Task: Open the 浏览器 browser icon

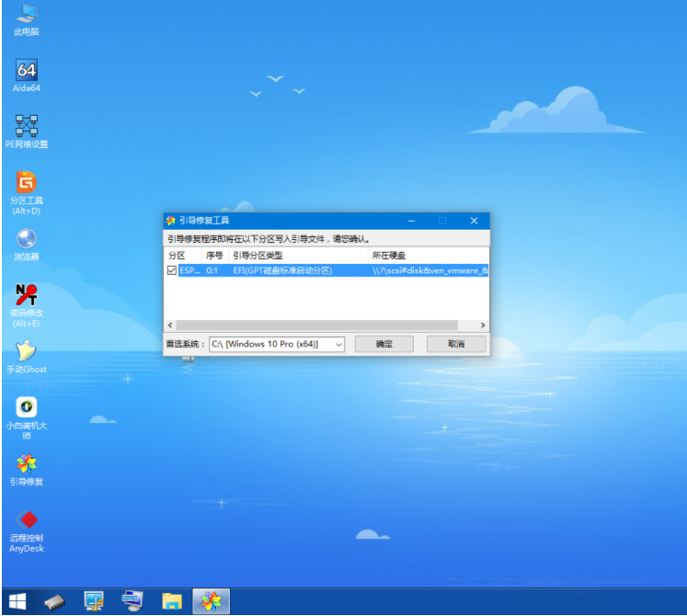Action: 27,245
